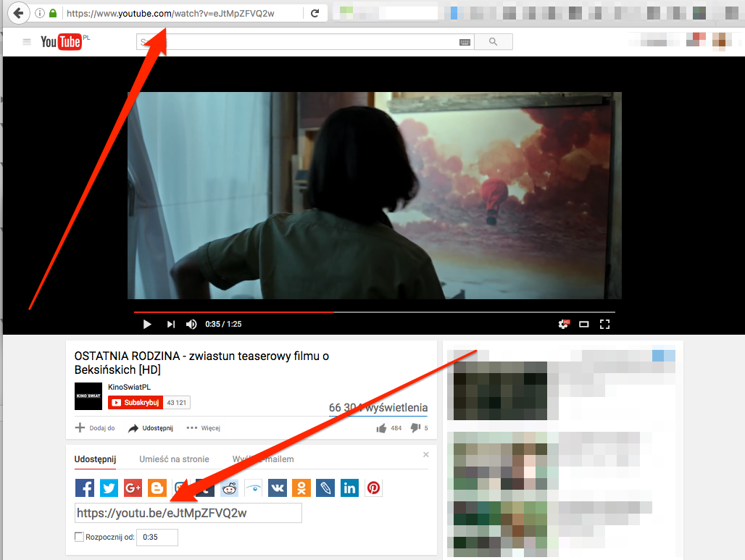Image resolution: width=745 pixels, height=560 pixels.
Task: Select the youtu.be short link field
Action: [x=188, y=513]
